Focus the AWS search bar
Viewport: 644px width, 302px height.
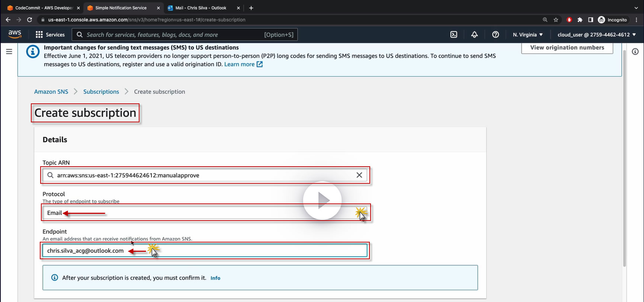pos(185,35)
